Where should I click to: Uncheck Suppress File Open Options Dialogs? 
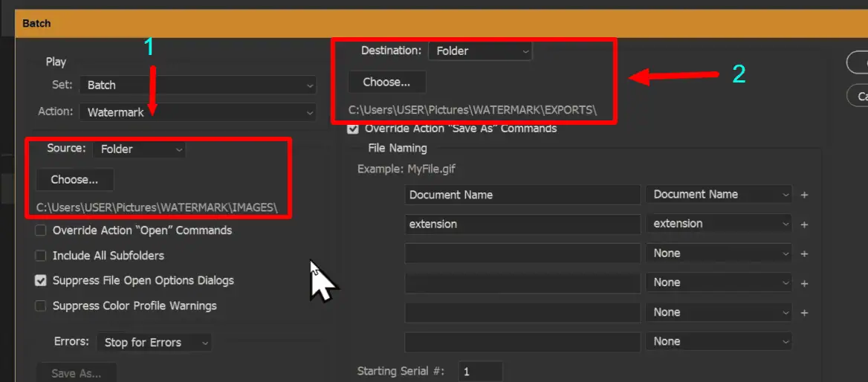pos(41,281)
